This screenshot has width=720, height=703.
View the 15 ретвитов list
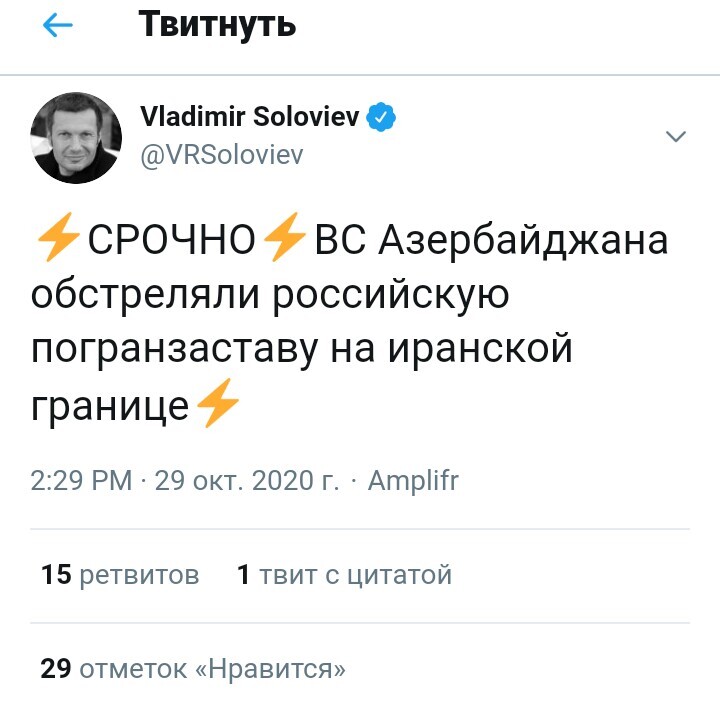120,575
